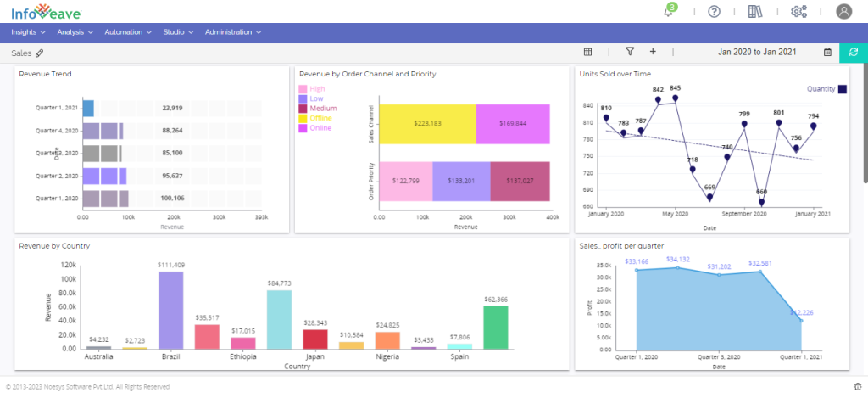Edit the Sales dashboard name via pencil
Viewport: 868px width, 398px height.
[x=39, y=53]
